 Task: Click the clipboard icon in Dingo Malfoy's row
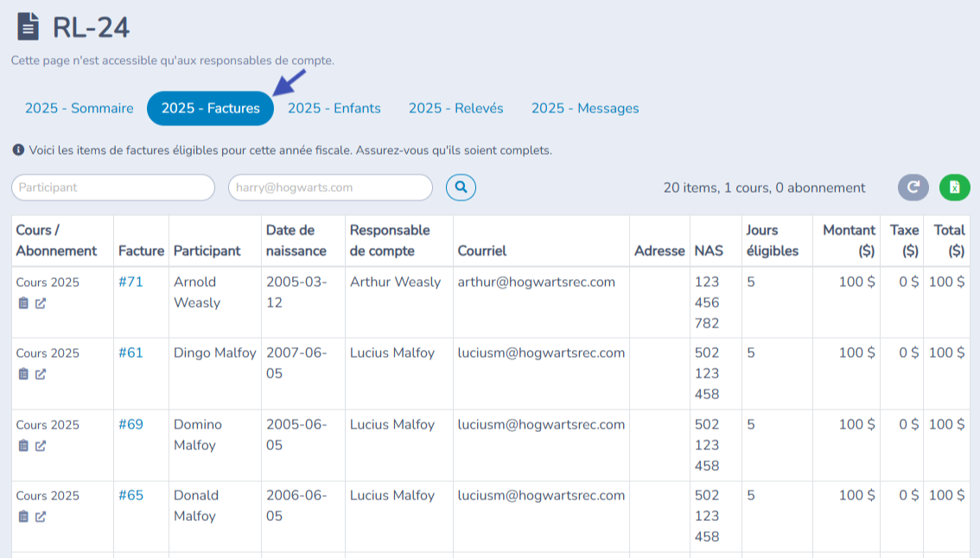pos(23,374)
